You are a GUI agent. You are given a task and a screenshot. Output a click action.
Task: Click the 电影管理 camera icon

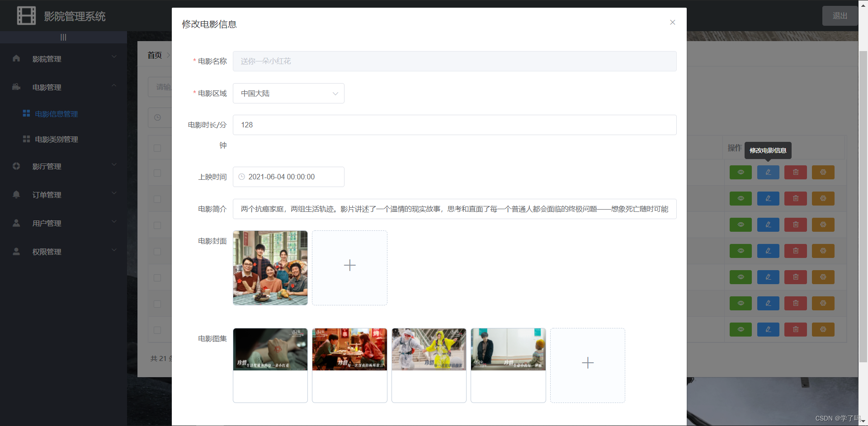16,87
